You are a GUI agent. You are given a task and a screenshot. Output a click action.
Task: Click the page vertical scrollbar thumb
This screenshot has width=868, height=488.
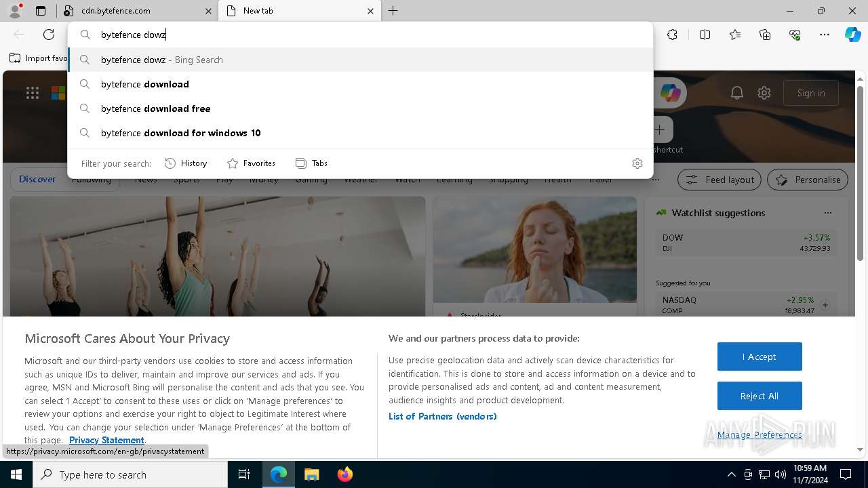860,173
